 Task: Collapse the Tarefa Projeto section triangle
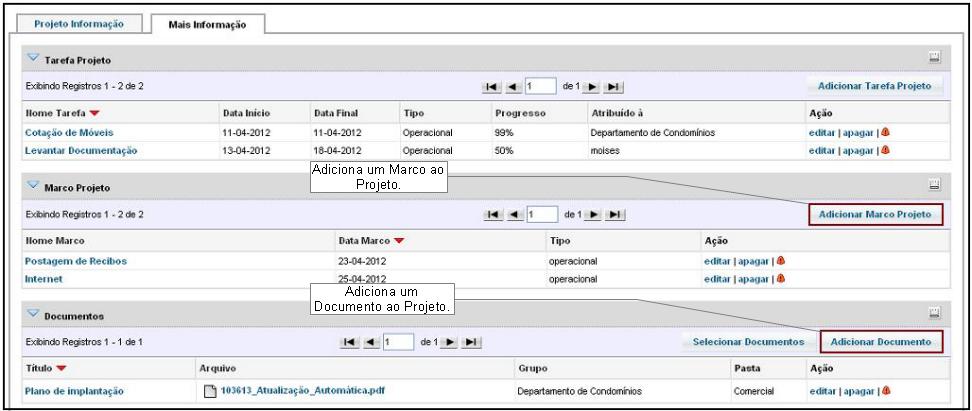pyautogui.click(x=33, y=58)
